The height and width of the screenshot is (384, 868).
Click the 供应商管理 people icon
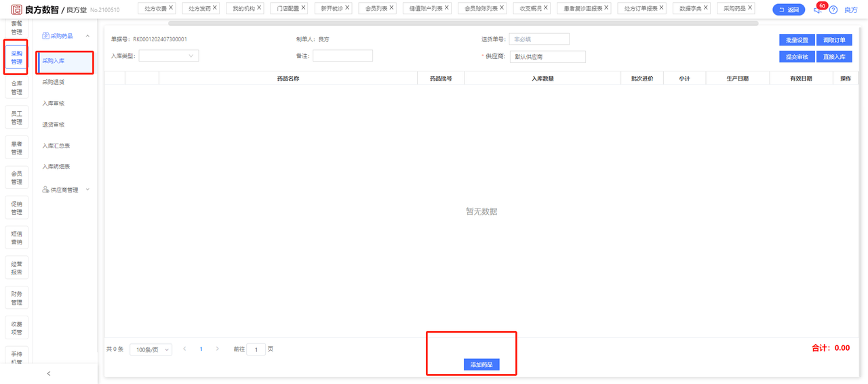(45, 190)
